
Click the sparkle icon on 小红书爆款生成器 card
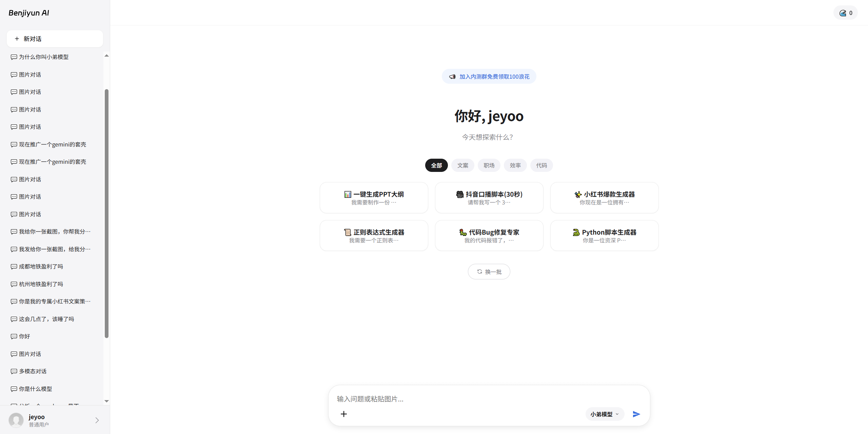pos(578,194)
